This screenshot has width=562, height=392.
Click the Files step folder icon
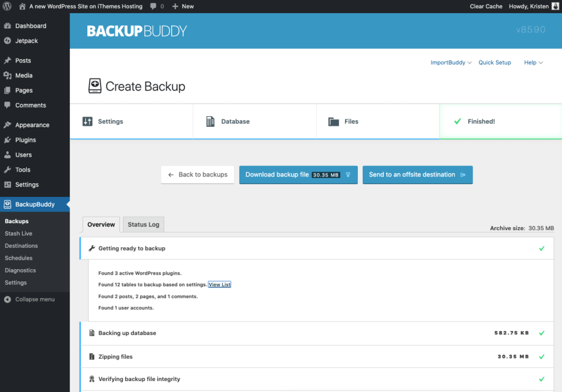[334, 122]
